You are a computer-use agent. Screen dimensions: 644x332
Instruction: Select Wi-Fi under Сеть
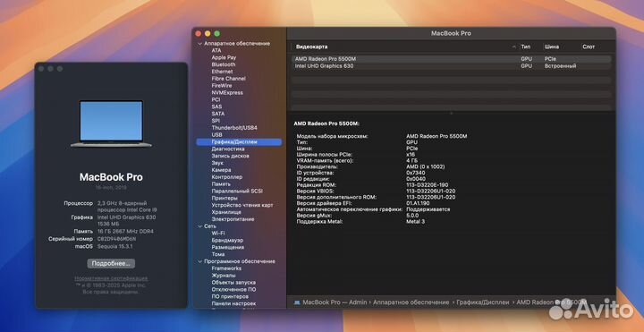(218, 234)
